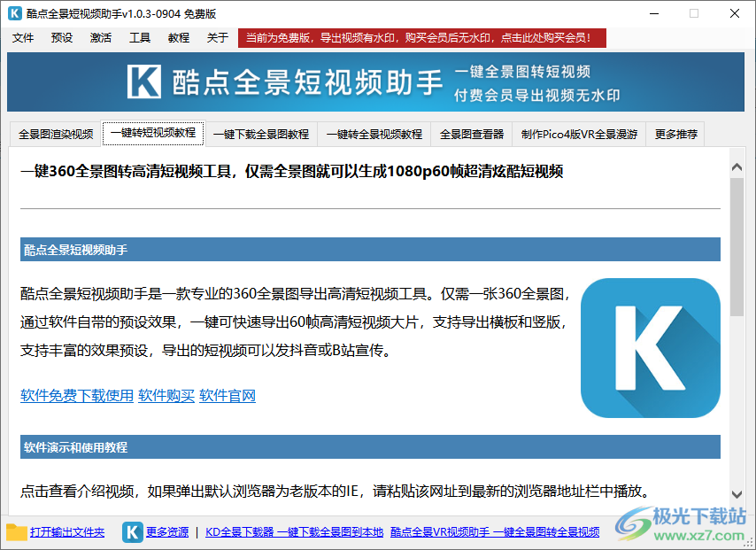756x550 pixels.
Task: Click the large blue K logo image
Action: 651,348
